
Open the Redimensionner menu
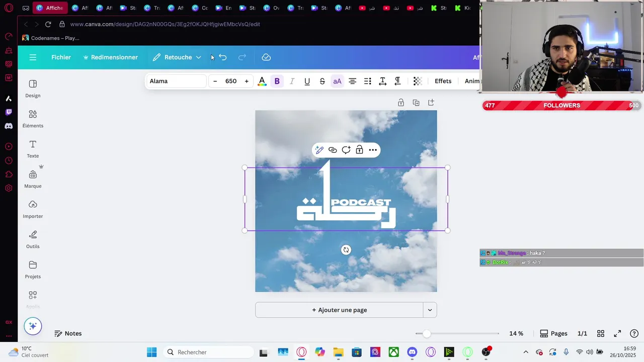pyautogui.click(x=110, y=57)
